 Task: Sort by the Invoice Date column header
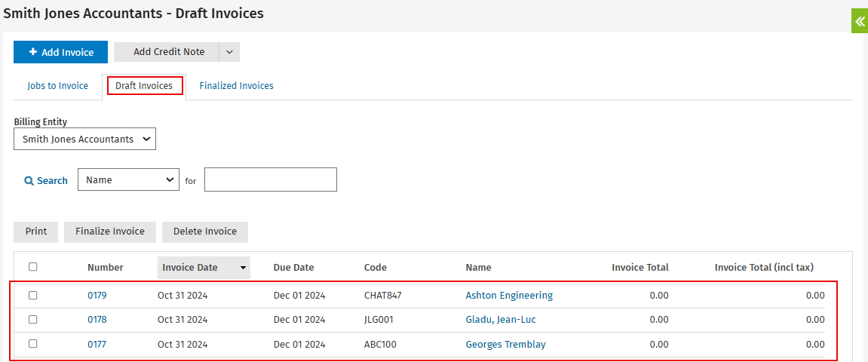[x=204, y=267]
